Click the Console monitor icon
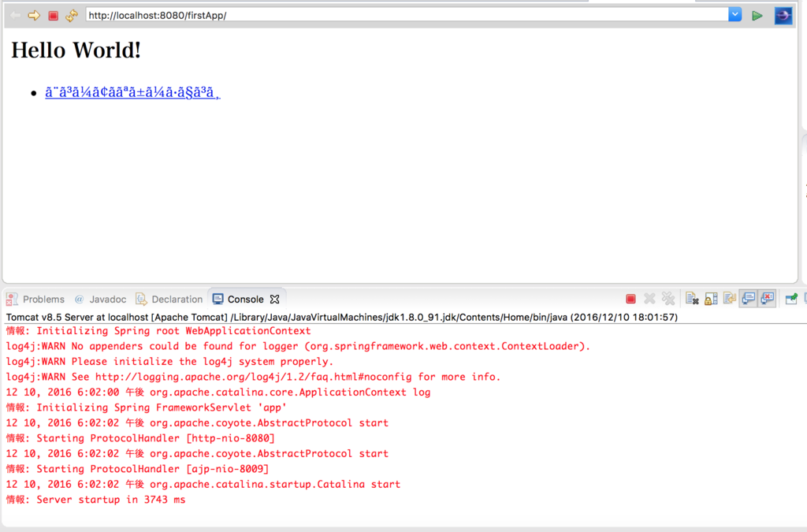807x532 pixels. tap(218, 299)
